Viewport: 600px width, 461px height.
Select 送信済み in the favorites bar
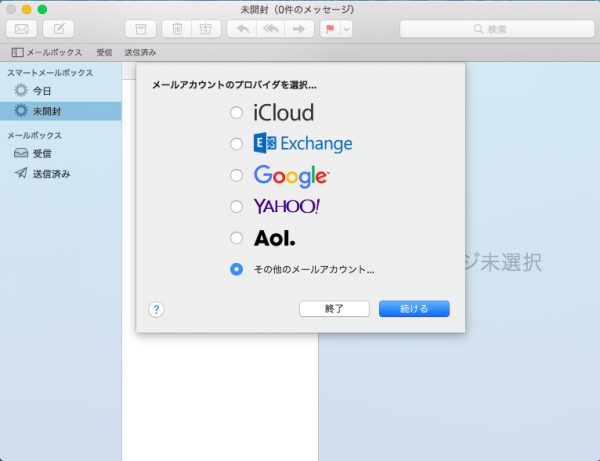(x=140, y=52)
